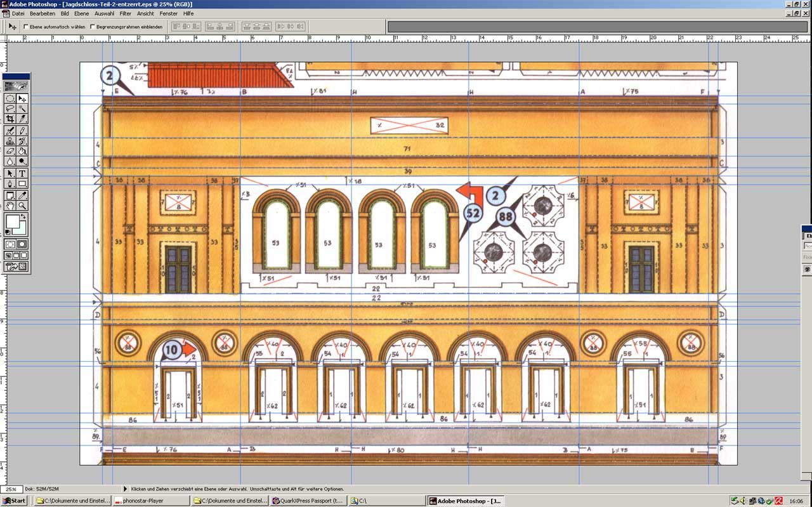Open the Ebene menu
This screenshot has width=812, height=507.
pyautogui.click(x=81, y=13)
